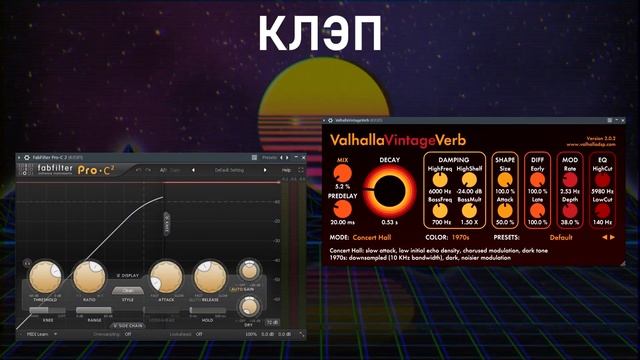Image resolution: width=640 pixels, height=360 pixels.
Task: Load next preset in Pro-C 2 header
Action: pos(265,170)
